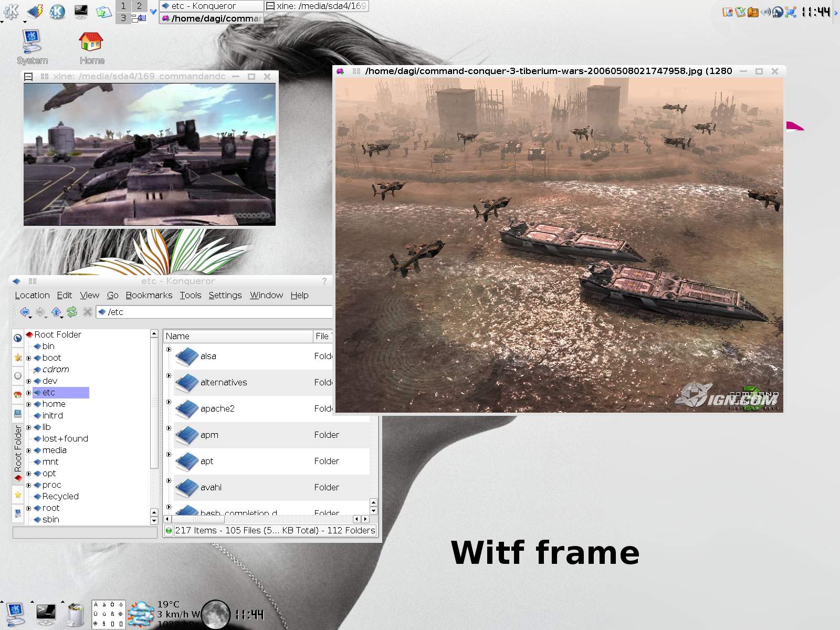
Task: Open the K menu in top panel
Action: 11,11
